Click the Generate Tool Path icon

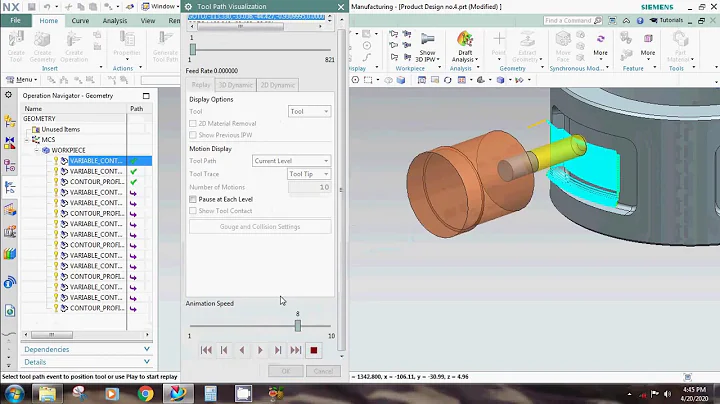click(165, 46)
